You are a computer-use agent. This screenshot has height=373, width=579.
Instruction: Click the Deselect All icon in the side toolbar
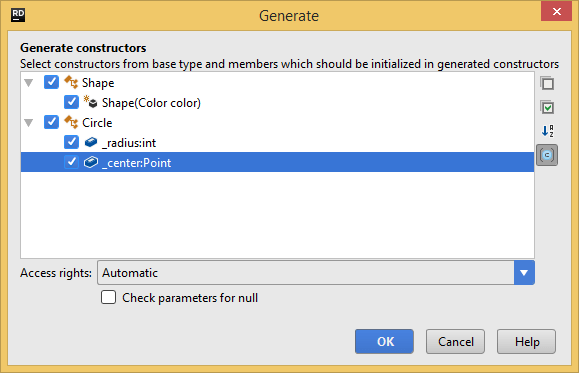point(547,83)
